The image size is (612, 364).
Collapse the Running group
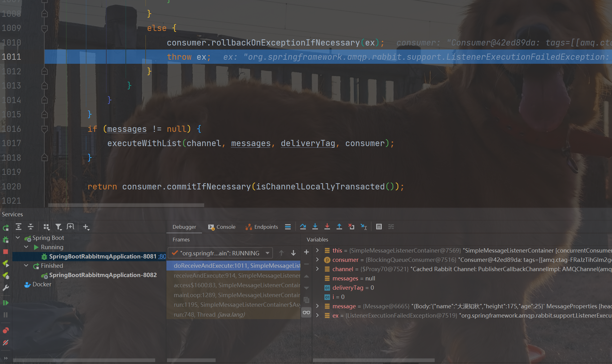click(x=26, y=247)
